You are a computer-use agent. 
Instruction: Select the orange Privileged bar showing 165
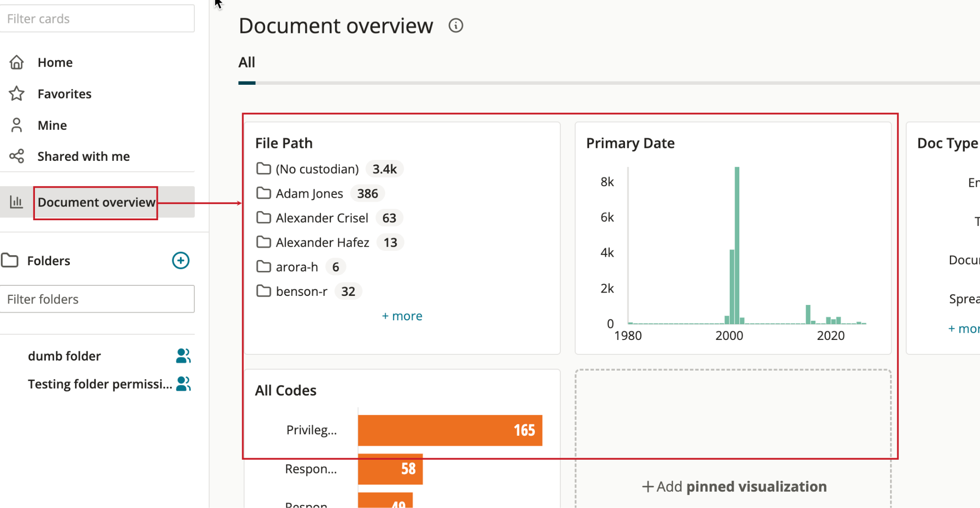tap(450, 430)
